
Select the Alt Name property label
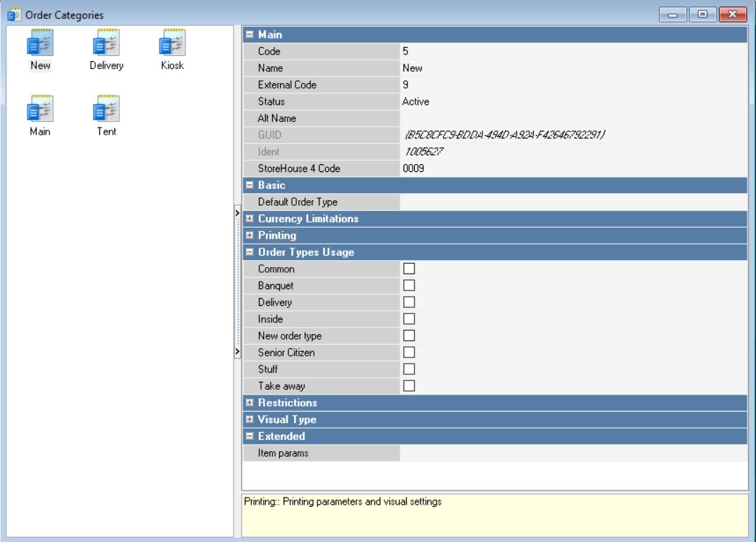tap(276, 118)
